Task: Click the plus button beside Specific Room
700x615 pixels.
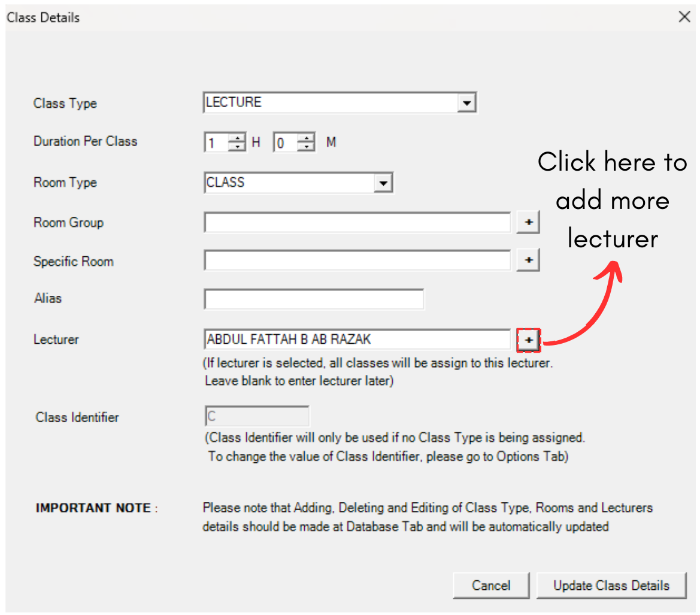Action: [x=528, y=260]
